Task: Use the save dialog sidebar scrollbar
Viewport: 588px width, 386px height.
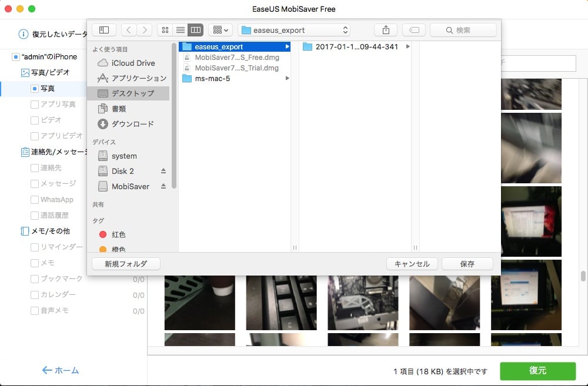Action: pyautogui.click(x=174, y=116)
